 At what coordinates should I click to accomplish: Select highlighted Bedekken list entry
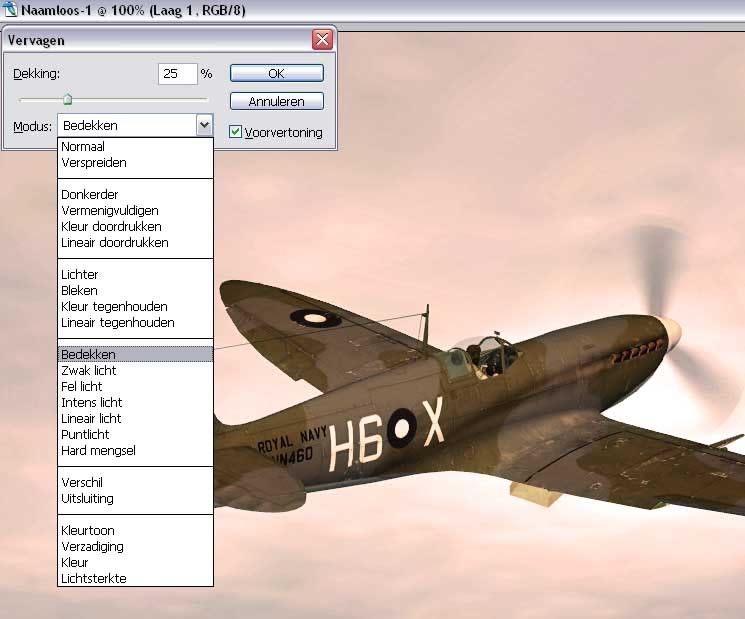135,354
